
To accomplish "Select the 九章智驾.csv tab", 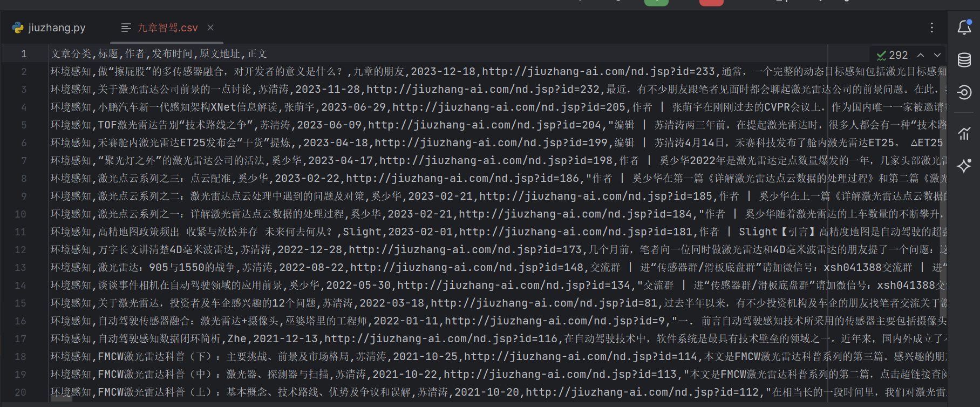I will point(167,28).
